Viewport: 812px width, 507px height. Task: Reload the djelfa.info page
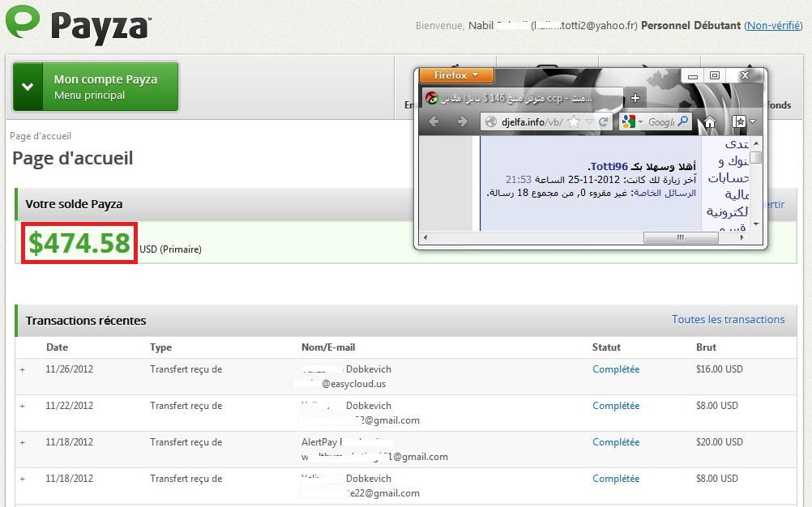tap(603, 122)
